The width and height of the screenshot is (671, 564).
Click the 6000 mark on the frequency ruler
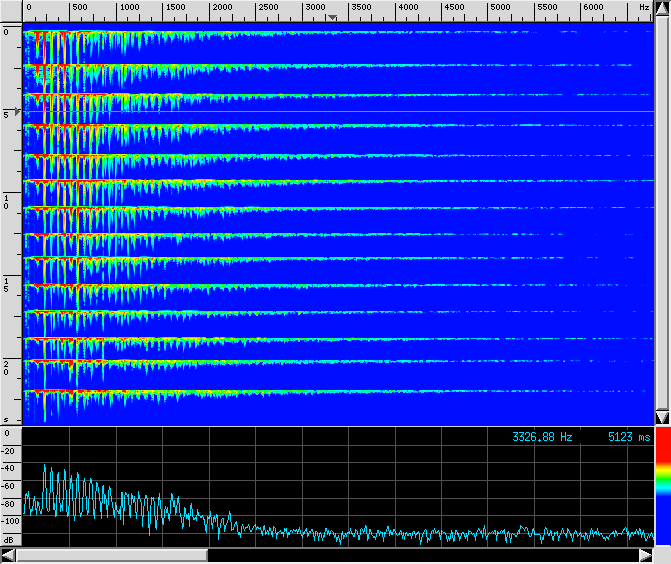click(593, 8)
